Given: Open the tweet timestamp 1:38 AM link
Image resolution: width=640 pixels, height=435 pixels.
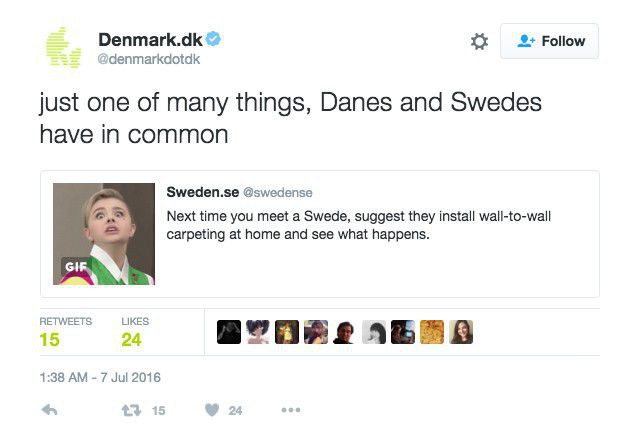Looking at the screenshot, I should [x=100, y=377].
